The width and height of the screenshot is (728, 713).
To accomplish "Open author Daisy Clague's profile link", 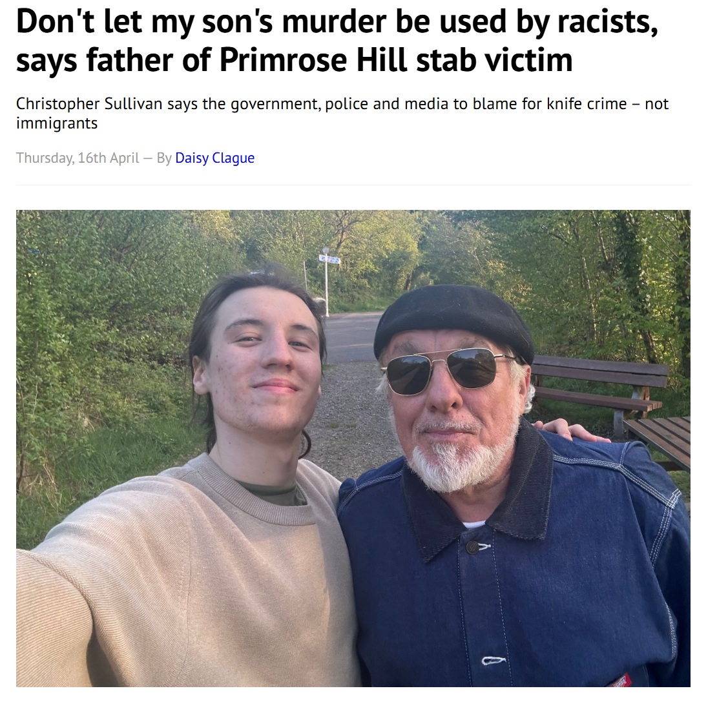I will (214, 158).
